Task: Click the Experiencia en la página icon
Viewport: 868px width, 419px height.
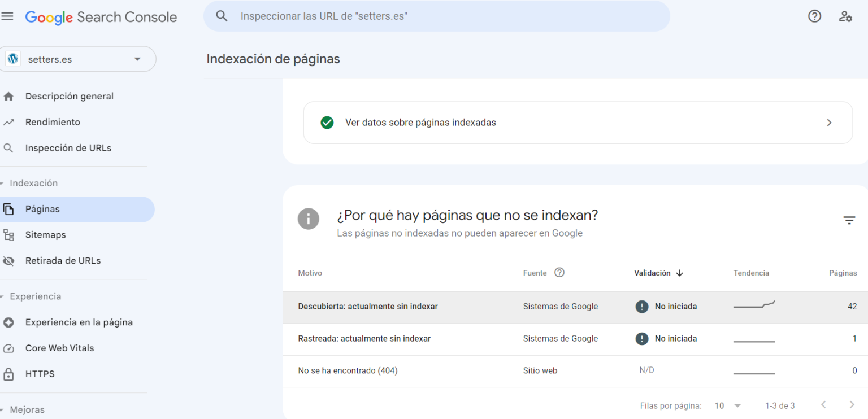Action: (x=8, y=323)
